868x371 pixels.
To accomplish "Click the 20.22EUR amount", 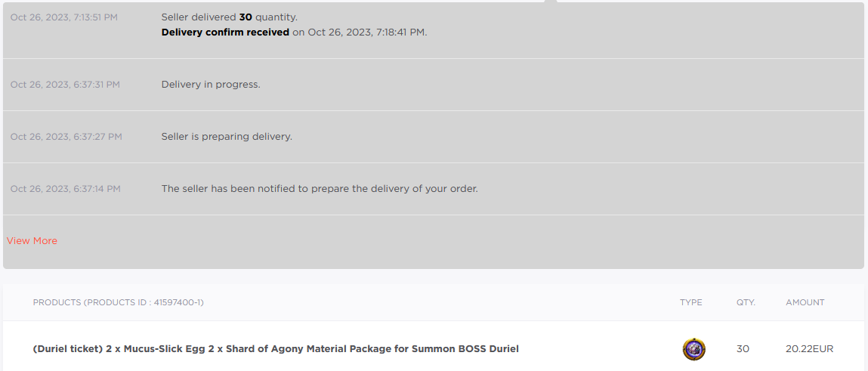I will pos(809,349).
